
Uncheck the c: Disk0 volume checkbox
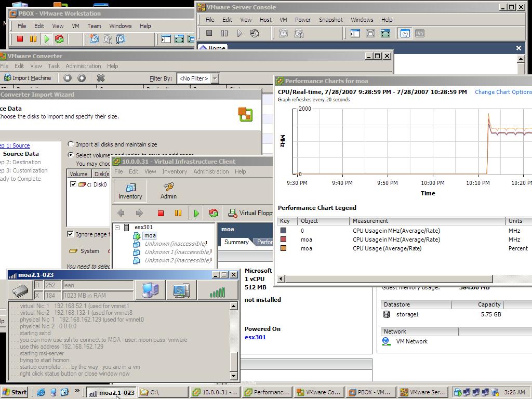coord(73,184)
